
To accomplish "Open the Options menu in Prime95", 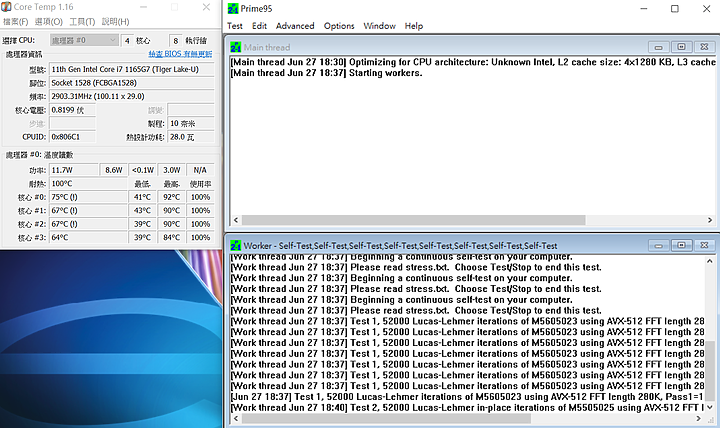I will tap(339, 26).
